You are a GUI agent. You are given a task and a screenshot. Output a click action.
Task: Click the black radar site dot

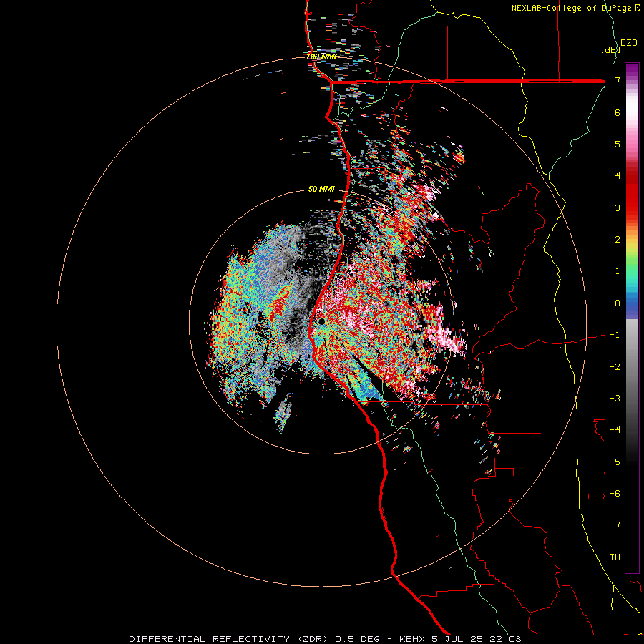coord(321,321)
